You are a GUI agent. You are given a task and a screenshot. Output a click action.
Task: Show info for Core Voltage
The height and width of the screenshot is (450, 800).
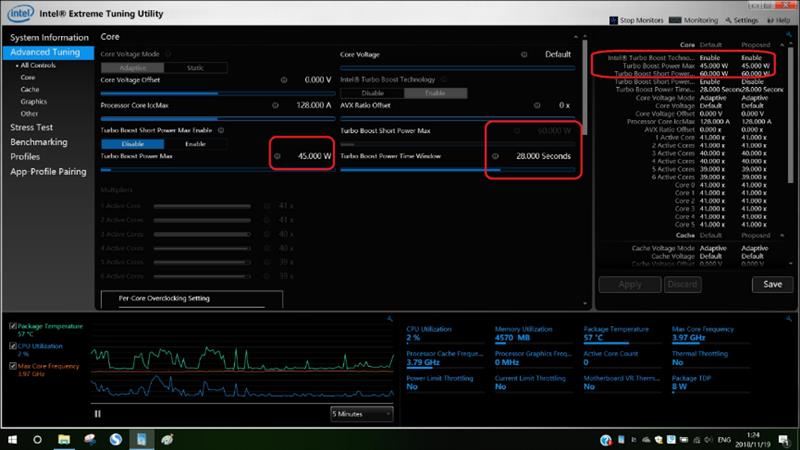click(x=524, y=55)
